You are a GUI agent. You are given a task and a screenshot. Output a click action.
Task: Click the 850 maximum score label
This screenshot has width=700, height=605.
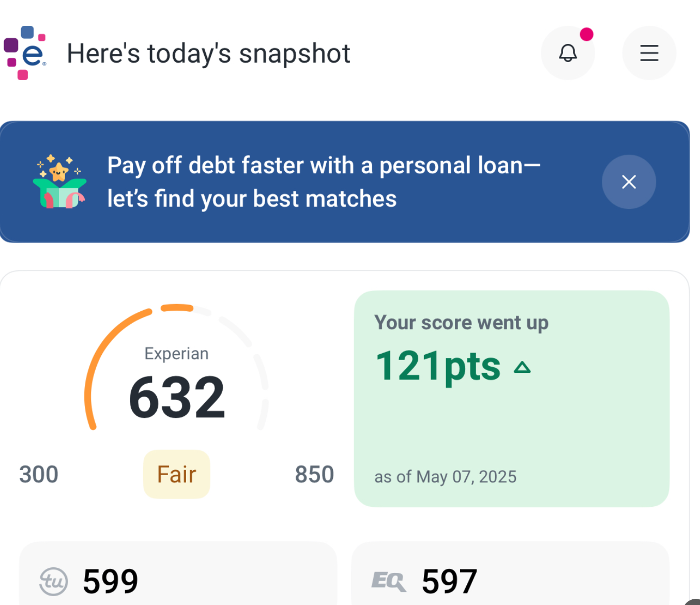[x=314, y=474]
